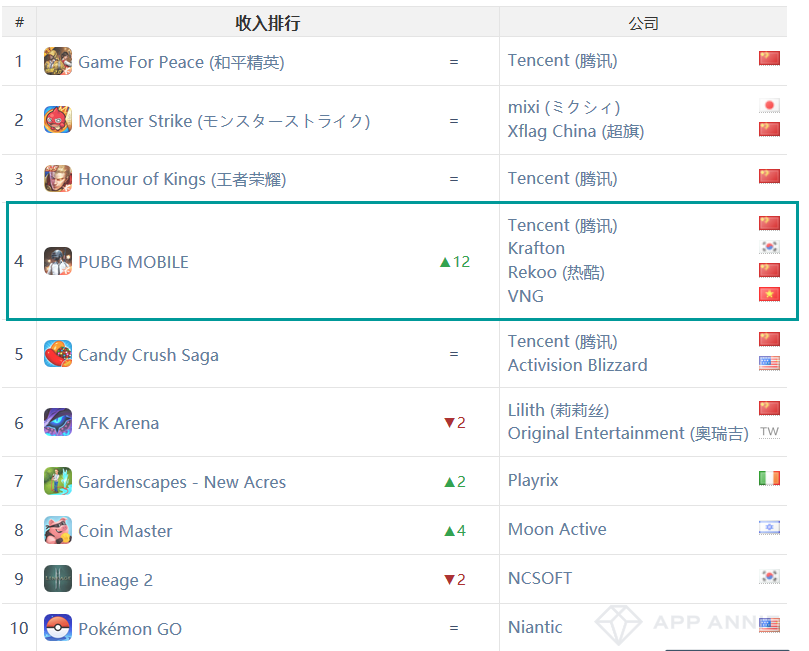Click the green up arrow 12 indicator
The width and height of the screenshot is (809, 651).
(455, 262)
